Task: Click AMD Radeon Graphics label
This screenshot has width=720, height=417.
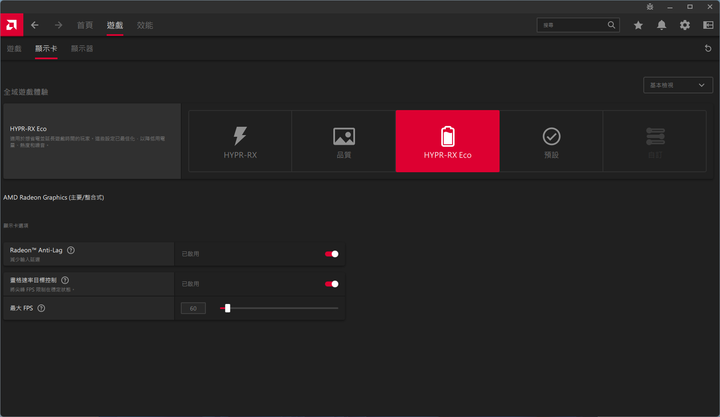Action: tap(54, 197)
